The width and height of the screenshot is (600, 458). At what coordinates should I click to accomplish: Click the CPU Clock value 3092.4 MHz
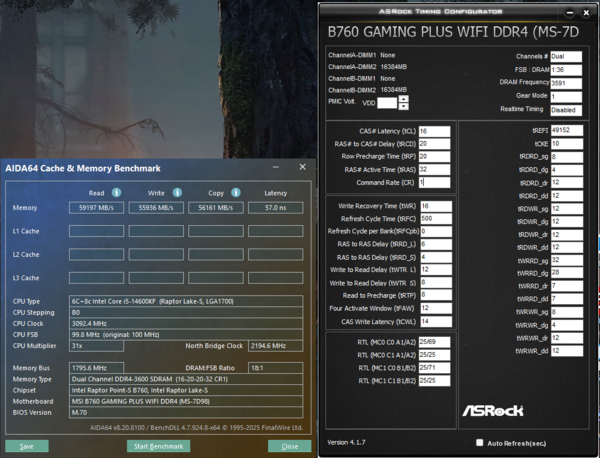click(186, 323)
